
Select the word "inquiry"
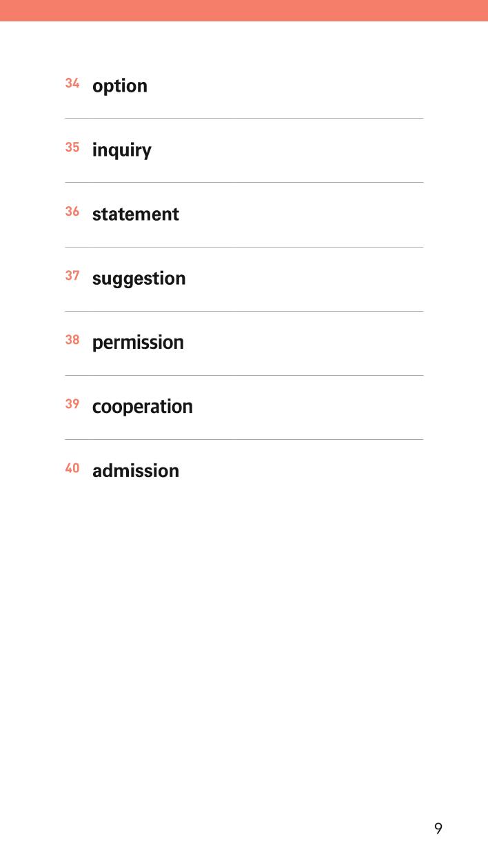pos(122,151)
